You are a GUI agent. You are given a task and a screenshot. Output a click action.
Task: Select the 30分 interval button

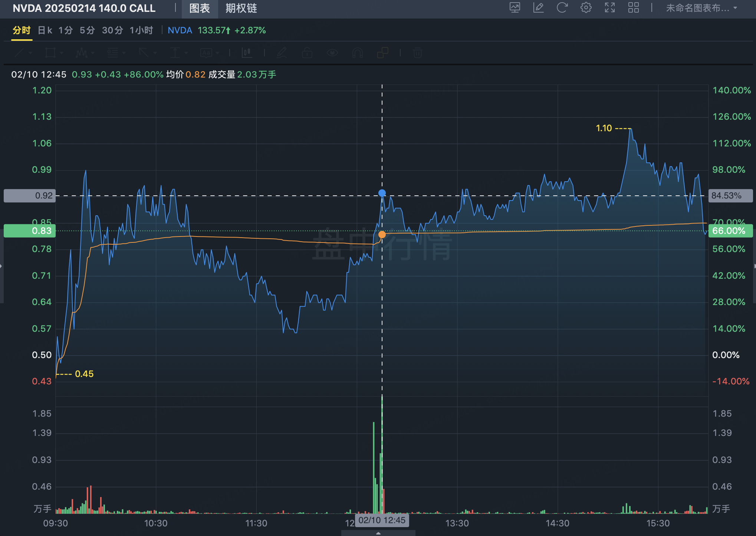(x=112, y=30)
